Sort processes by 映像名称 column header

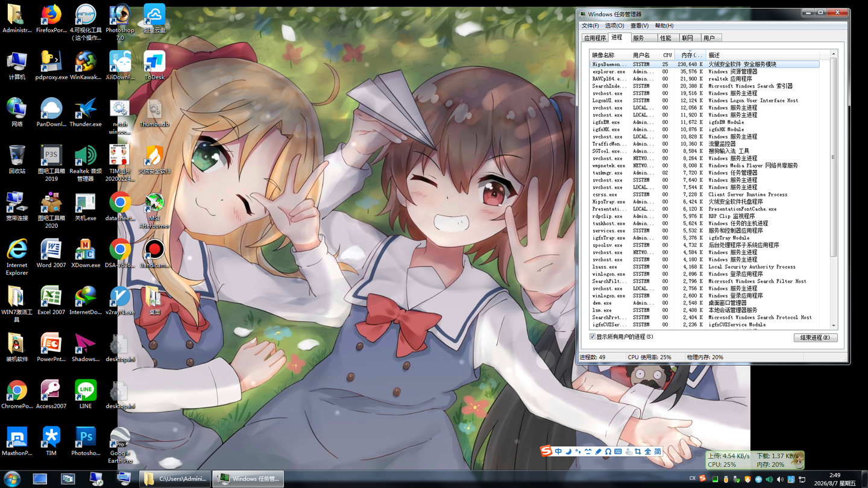pos(609,55)
